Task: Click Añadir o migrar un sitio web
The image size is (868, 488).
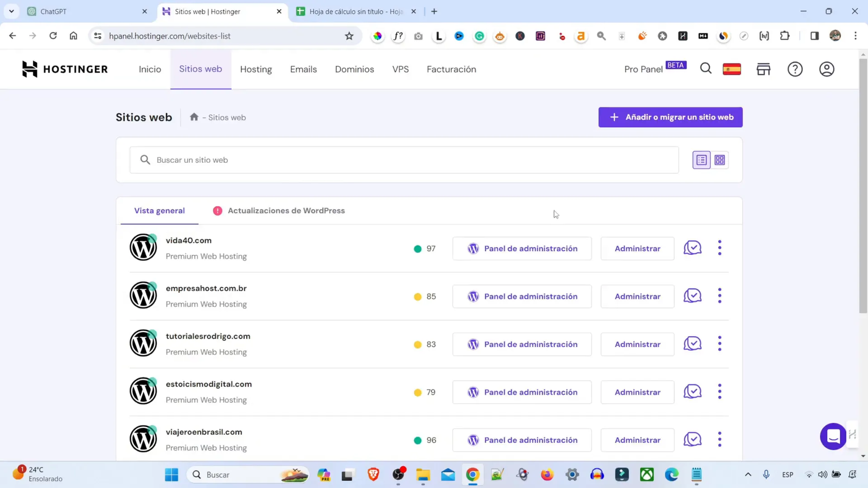Action: pyautogui.click(x=670, y=117)
